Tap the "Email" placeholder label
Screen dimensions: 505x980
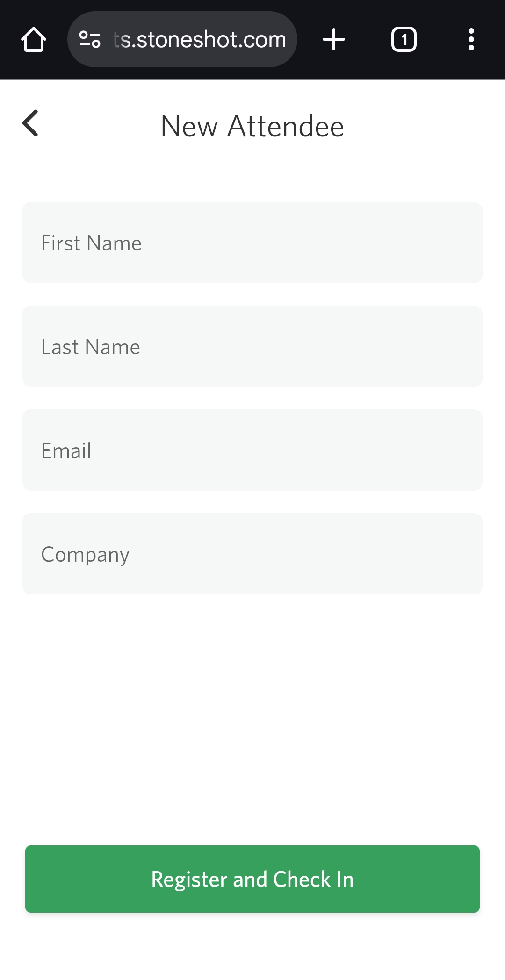(66, 451)
